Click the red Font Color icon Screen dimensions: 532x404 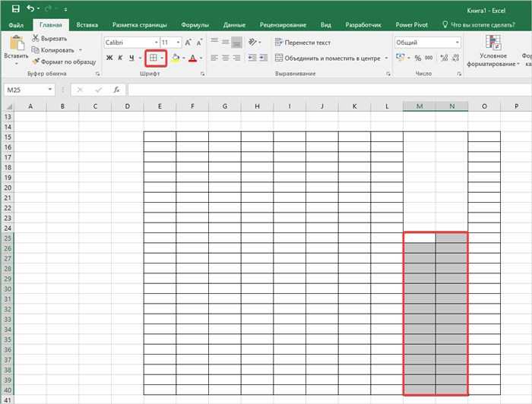click(x=193, y=58)
